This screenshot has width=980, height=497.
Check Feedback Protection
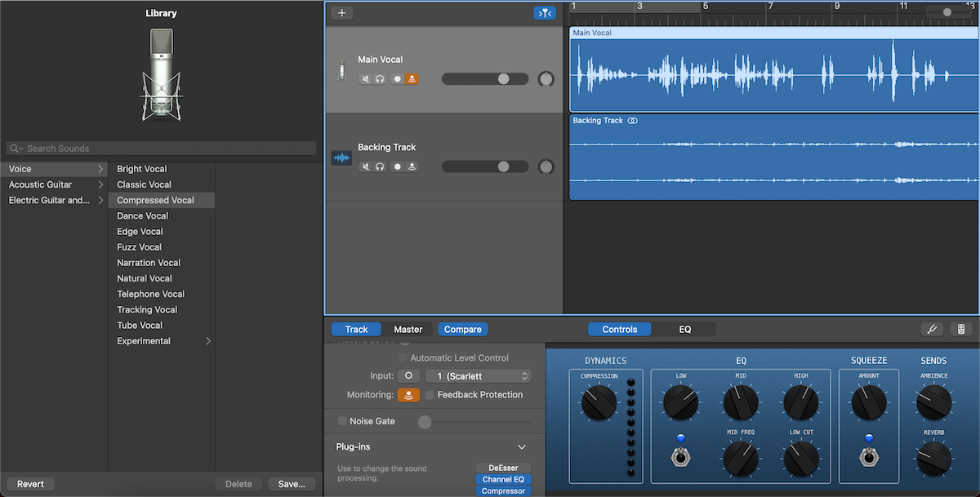[430, 394]
